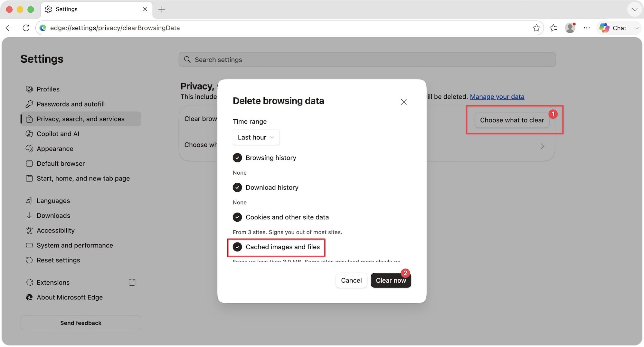Click the Default browser window icon
Image resolution: width=644 pixels, height=347 pixels.
point(29,163)
